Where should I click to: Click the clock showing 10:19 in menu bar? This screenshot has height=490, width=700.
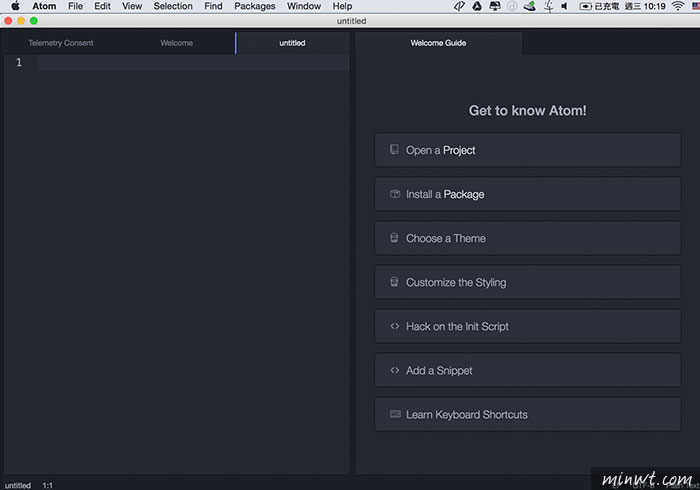coord(645,6)
